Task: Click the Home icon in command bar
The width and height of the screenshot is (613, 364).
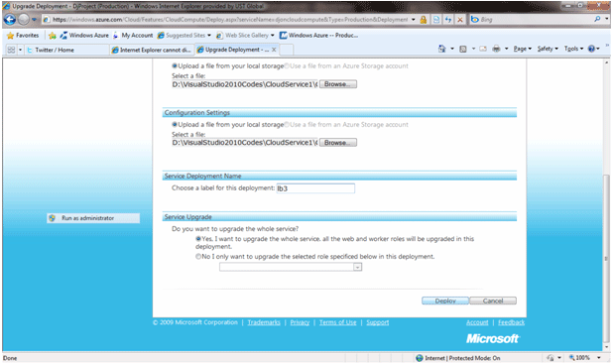Action: coord(442,49)
